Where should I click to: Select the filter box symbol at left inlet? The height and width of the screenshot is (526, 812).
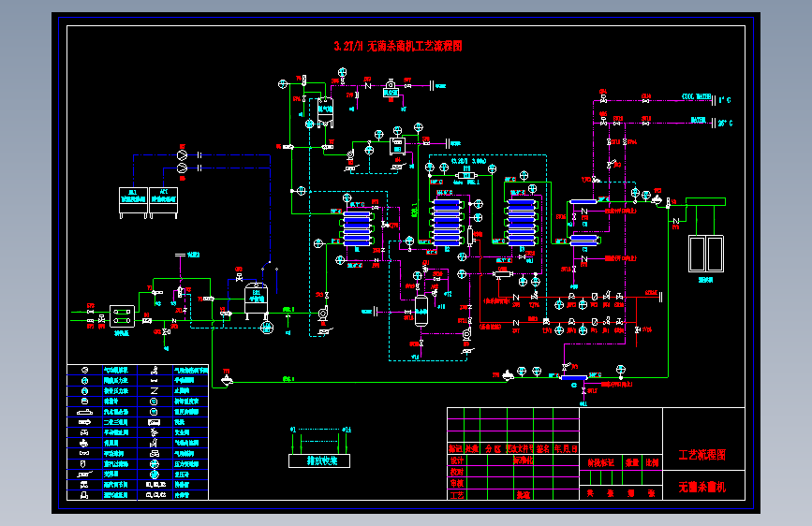122,315
